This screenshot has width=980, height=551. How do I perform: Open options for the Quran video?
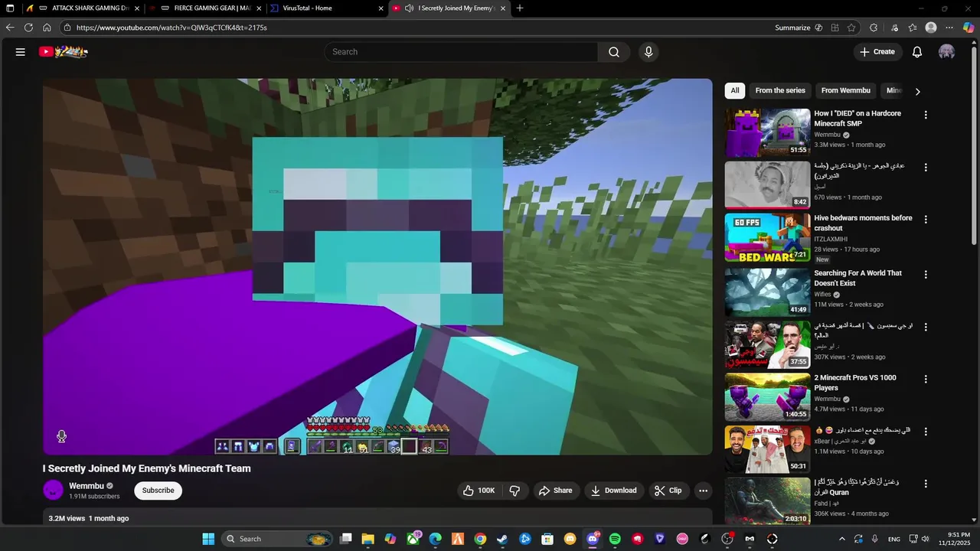[x=926, y=484]
